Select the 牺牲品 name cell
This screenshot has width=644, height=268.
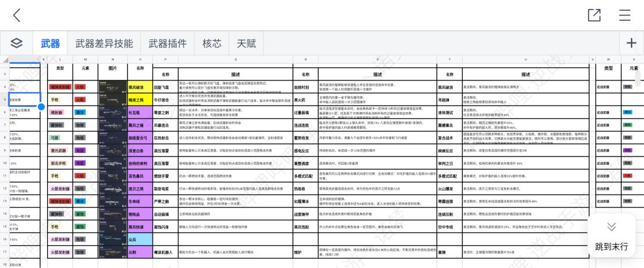pyautogui.click(x=140, y=214)
